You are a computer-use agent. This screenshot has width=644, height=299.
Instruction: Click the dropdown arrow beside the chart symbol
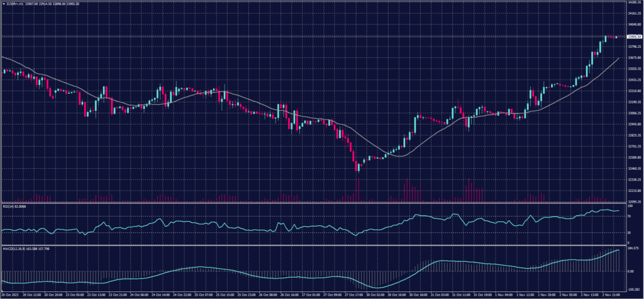3,3
